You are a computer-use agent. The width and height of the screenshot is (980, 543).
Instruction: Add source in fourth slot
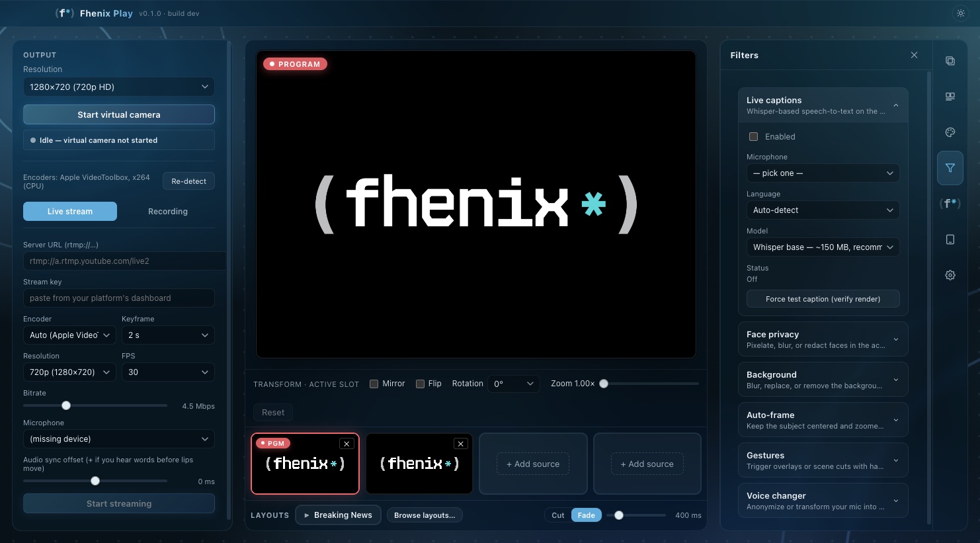pyautogui.click(x=647, y=464)
